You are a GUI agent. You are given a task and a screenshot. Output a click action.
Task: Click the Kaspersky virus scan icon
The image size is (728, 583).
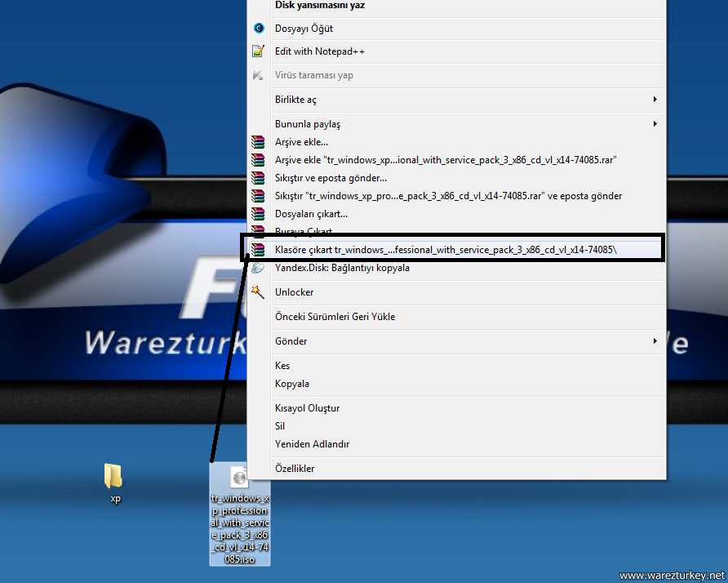pos(258,75)
